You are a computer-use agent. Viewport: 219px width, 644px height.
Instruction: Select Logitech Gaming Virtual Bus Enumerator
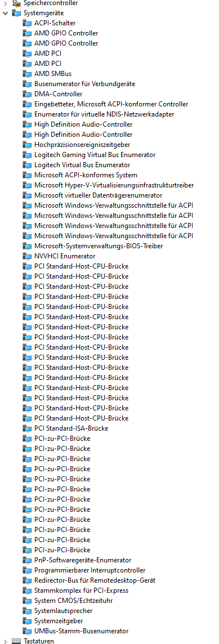(x=95, y=155)
